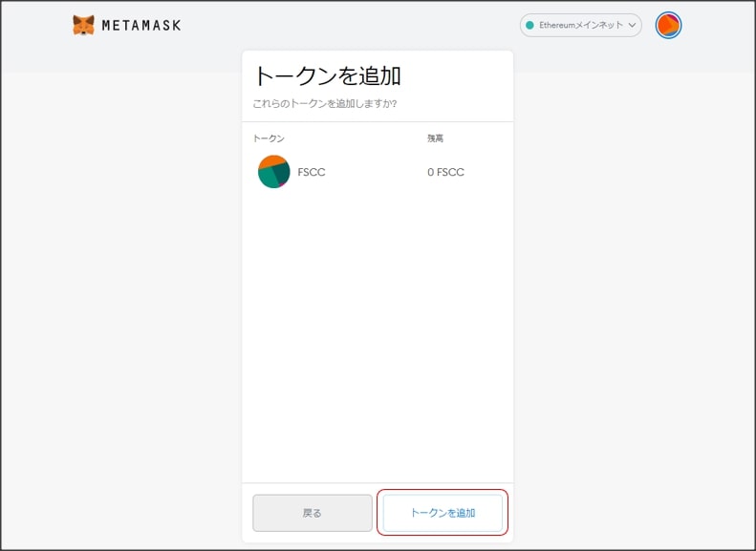Confirm with the トークンを追加 button

point(443,513)
